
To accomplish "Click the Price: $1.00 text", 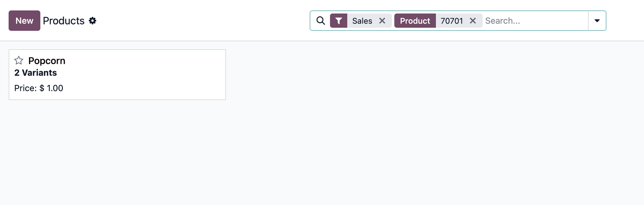I will [38, 88].
